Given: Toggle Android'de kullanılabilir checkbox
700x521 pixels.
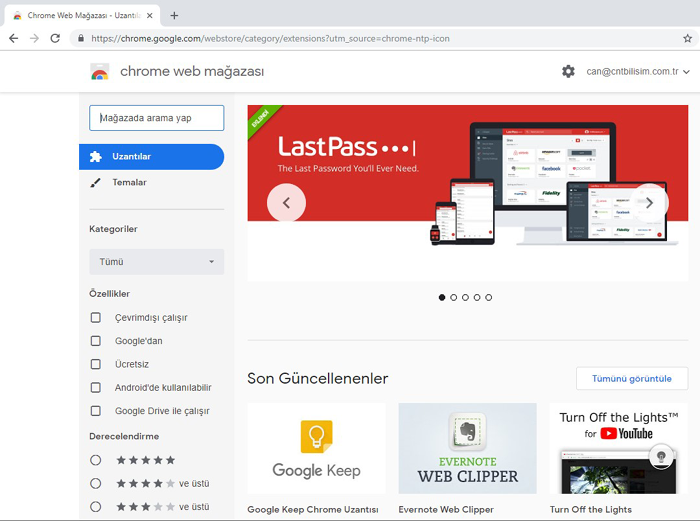Looking at the screenshot, I should 96,387.
